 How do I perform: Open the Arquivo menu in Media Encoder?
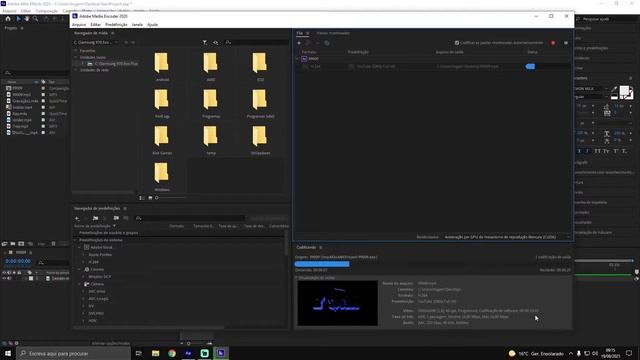79,24
